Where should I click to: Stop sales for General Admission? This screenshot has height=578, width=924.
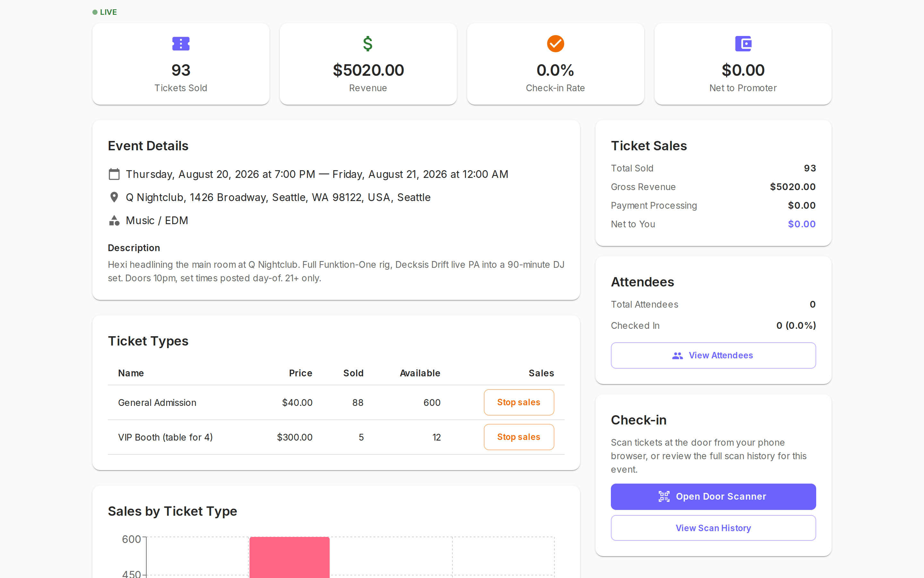(x=518, y=402)
